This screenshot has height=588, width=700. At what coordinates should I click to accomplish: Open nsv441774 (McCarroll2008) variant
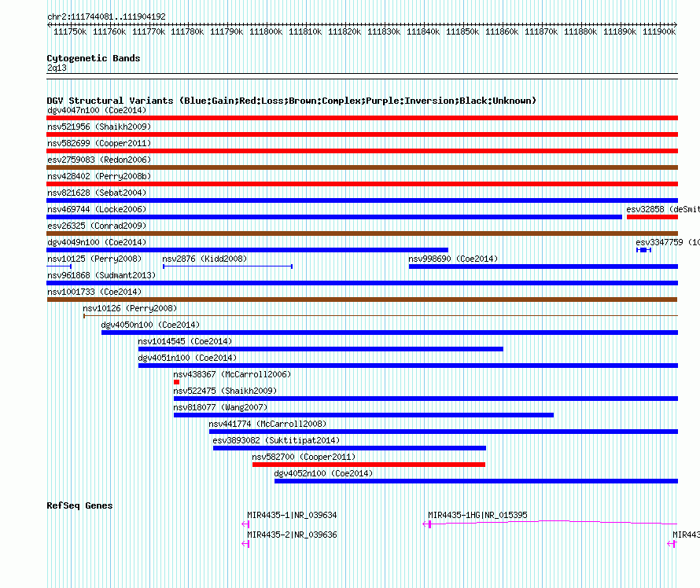click(444, 432)
